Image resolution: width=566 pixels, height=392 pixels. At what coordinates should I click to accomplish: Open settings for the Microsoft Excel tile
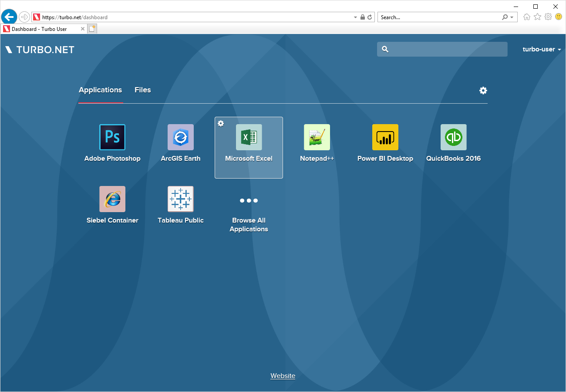pyautogui.click(x=221, y=123)
